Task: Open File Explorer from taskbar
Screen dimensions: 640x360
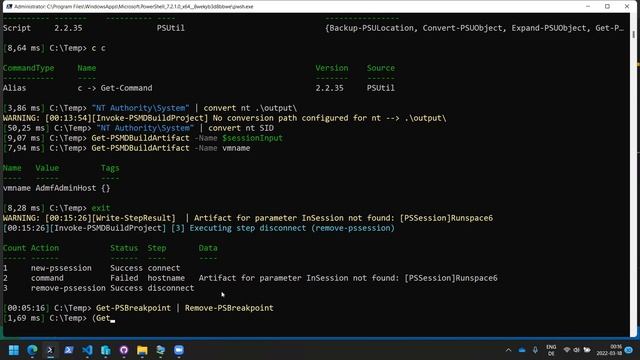Action: point(142,350)
